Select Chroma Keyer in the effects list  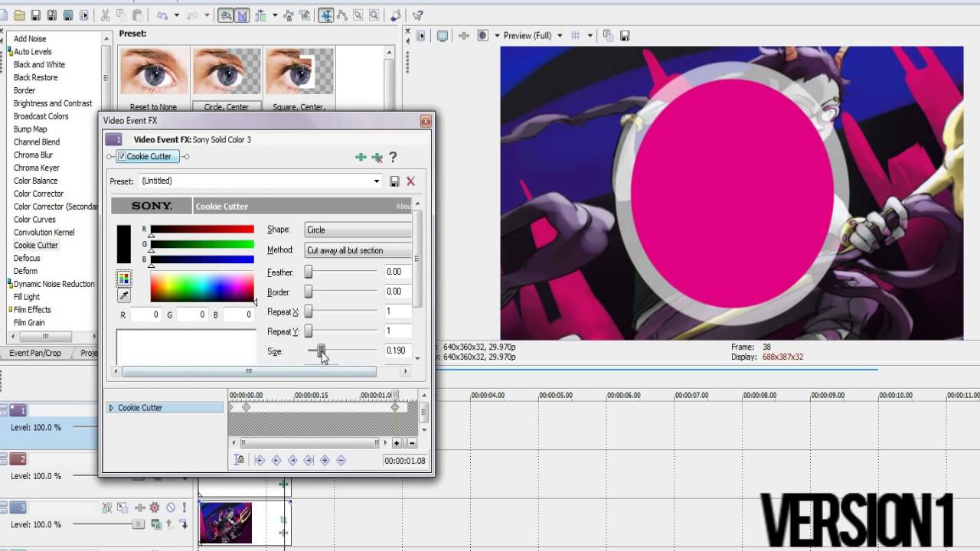coord(36,168)
